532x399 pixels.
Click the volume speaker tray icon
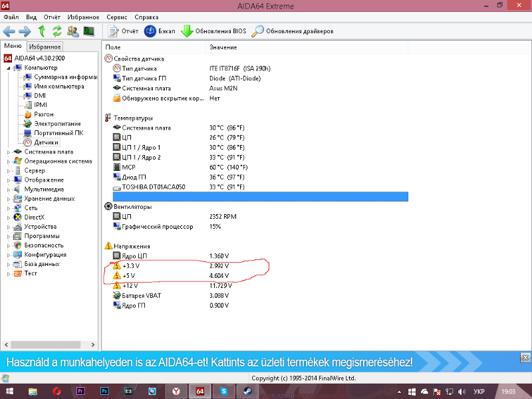[462, 392]
